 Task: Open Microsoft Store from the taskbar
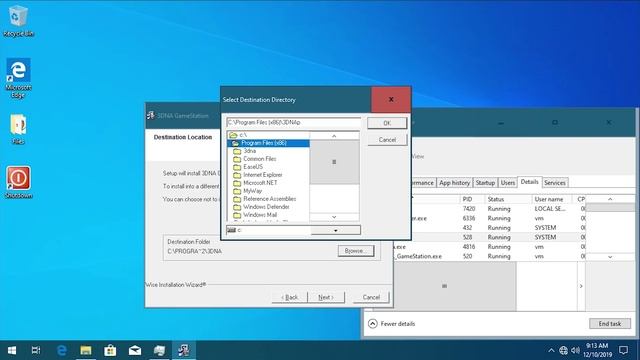110,350
